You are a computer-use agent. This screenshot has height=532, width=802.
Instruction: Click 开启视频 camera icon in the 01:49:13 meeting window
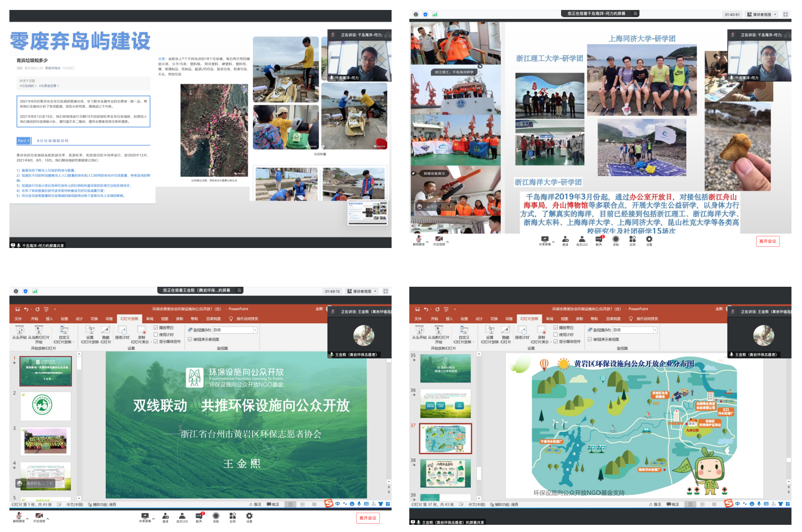(x=39, y=515)
